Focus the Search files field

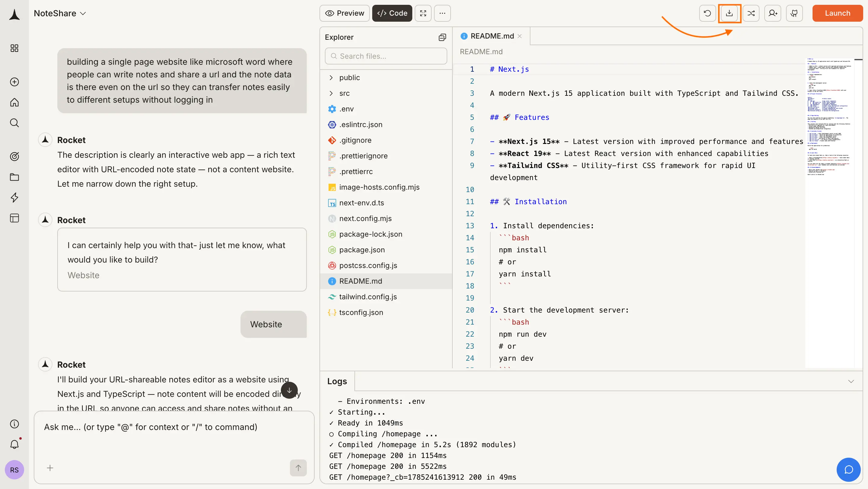click(386, 56)
